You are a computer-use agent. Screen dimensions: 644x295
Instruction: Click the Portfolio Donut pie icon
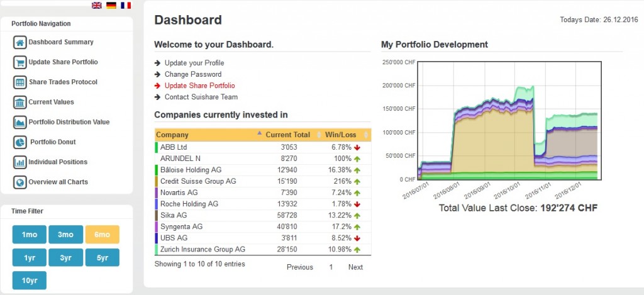click(19, 142)
